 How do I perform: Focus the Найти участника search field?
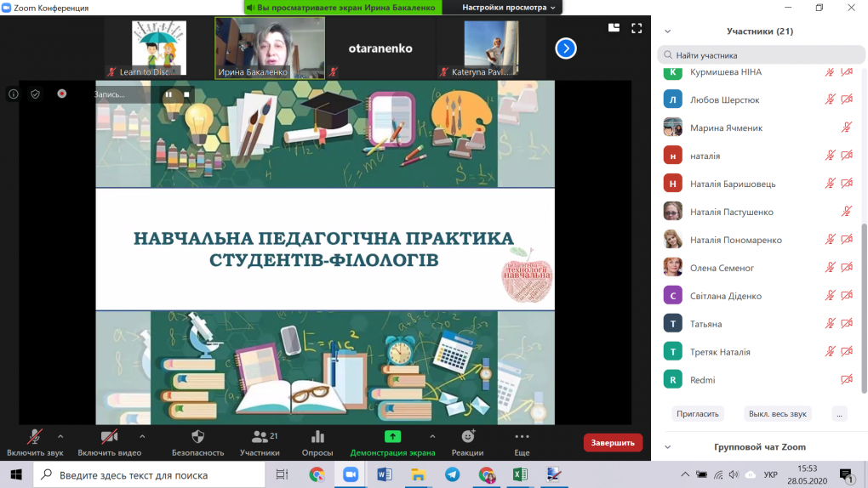click(761, 55)
